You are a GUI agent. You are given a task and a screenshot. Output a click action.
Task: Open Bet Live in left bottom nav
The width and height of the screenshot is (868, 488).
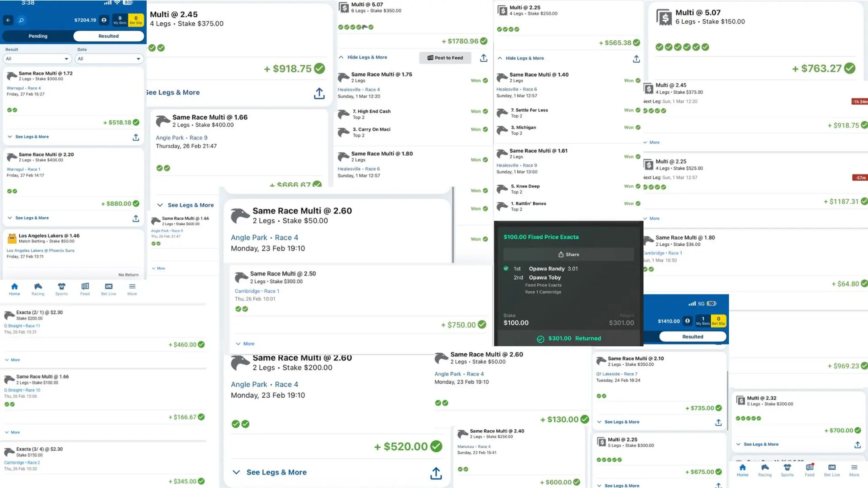click(108, 289)
